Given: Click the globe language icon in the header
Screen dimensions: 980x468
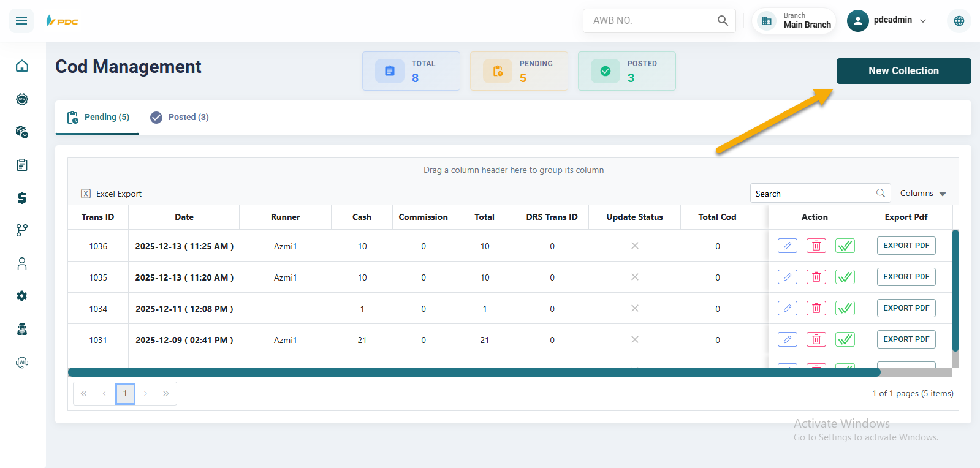Looking at the screenshot, I should click(x=959, y=21).
